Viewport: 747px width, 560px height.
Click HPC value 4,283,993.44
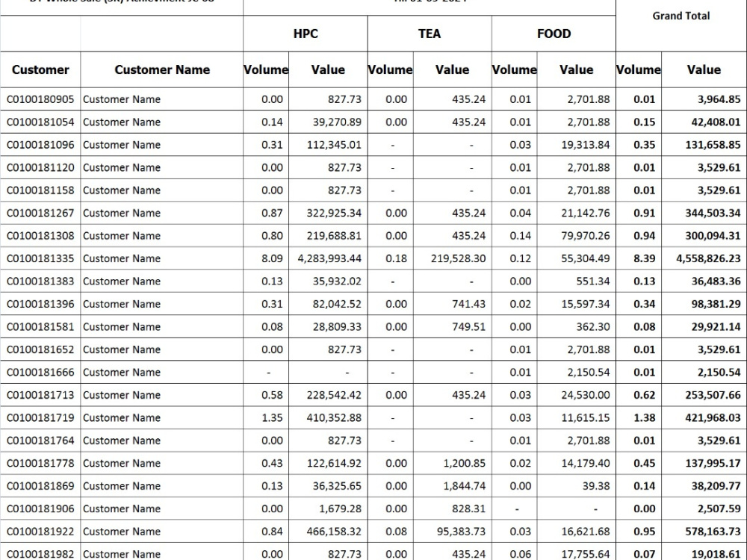coord(329,259)
